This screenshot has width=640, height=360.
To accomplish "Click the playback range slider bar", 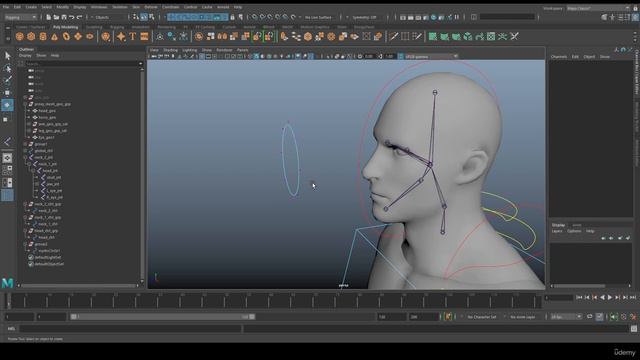I will click(163, 317).
